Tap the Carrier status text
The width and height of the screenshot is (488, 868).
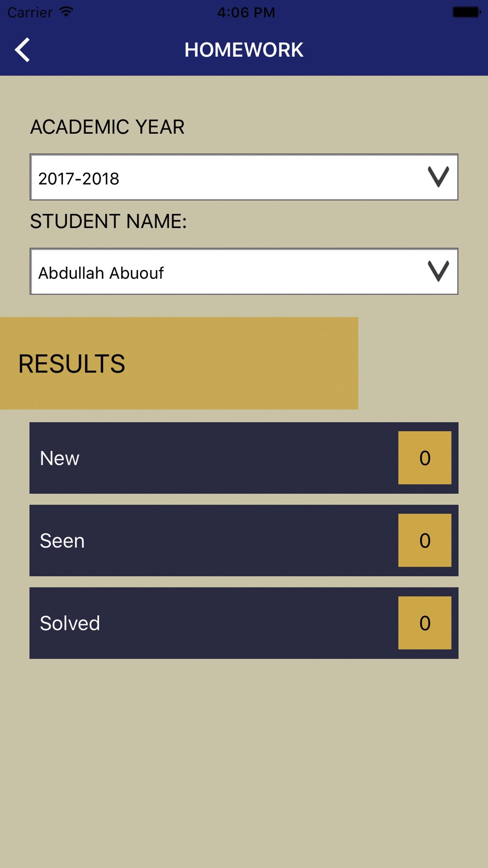30,12
